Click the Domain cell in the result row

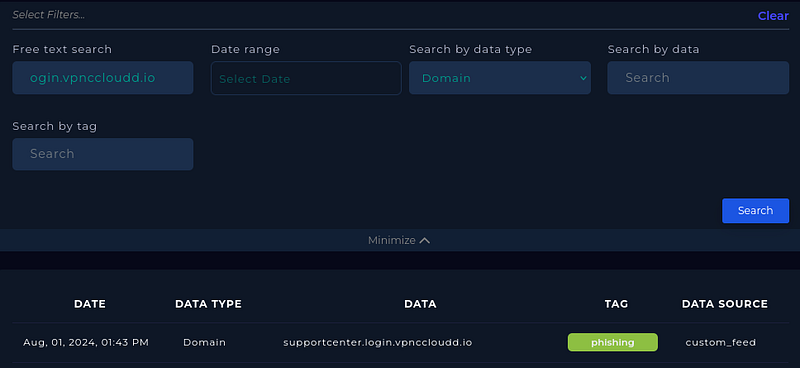204,342
